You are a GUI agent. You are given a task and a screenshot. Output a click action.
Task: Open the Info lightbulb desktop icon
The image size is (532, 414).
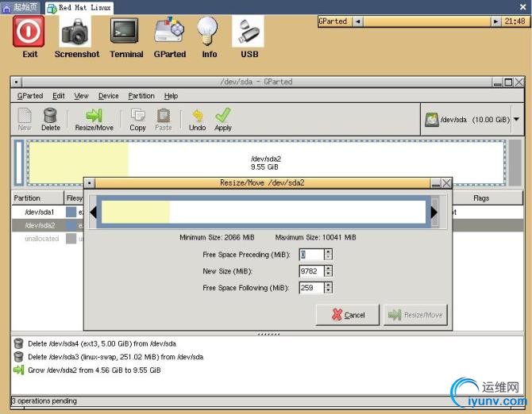208,38
